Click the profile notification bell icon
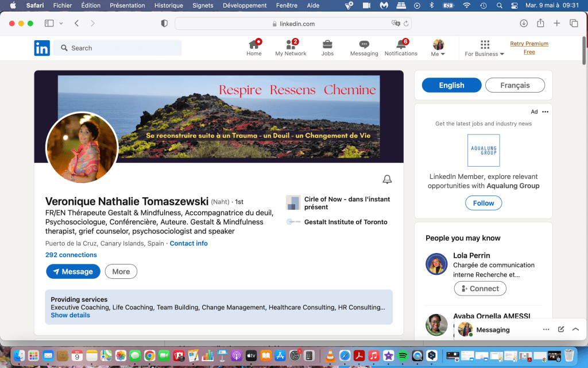The height and width of the screenshot is (368, 588). (387, 179)
